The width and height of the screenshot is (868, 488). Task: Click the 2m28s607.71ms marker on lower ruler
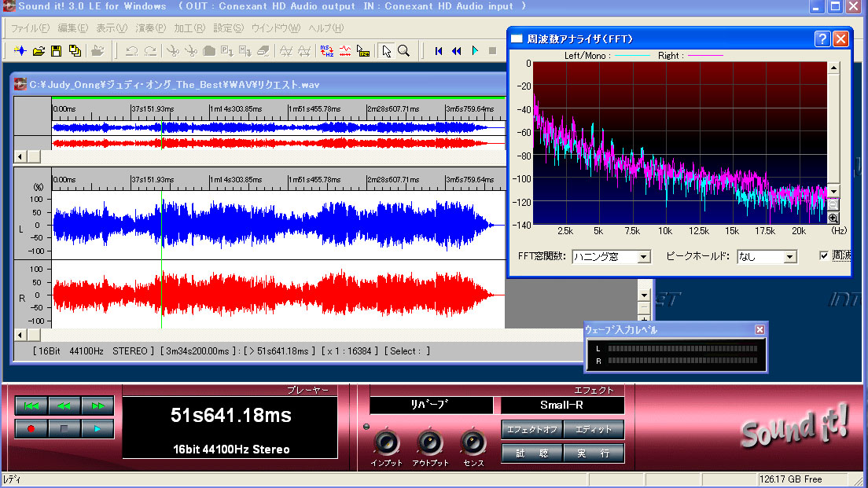pyautogui.click(x=393, y=180)
